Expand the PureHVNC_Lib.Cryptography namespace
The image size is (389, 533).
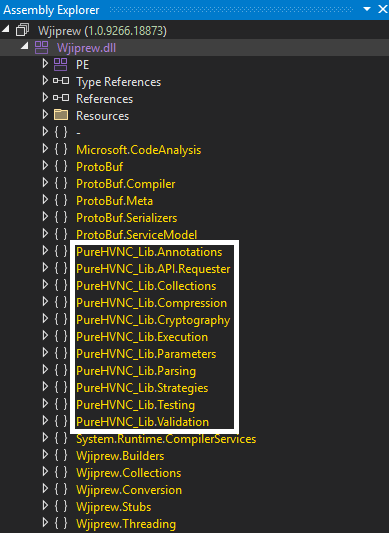pyautogui.click(x=45, y=319)
